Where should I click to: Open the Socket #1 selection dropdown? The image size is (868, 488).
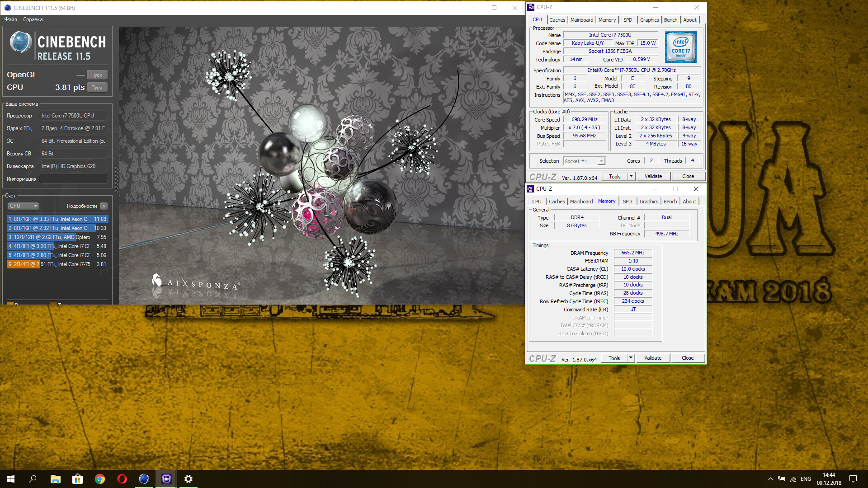584,161
